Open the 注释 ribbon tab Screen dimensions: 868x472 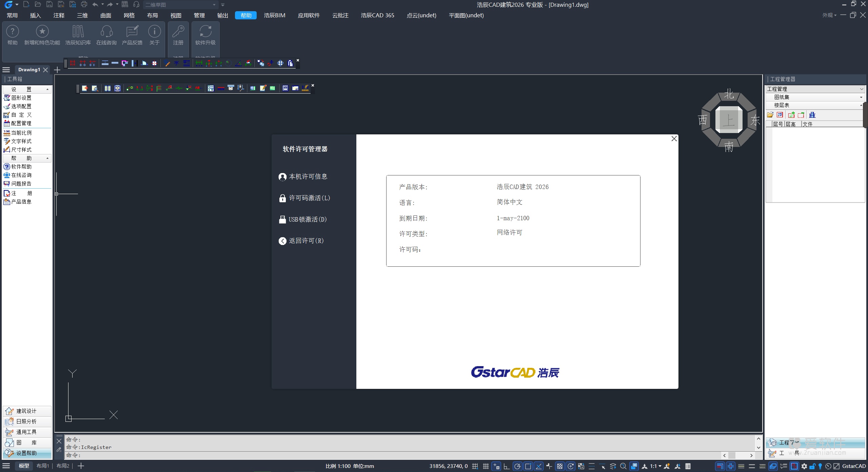coord(59,15)
